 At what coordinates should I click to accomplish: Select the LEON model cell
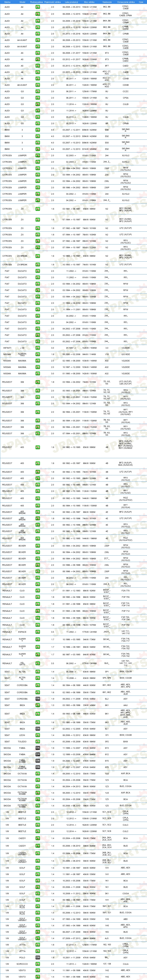pyautogui.click(x=22, y=735)
